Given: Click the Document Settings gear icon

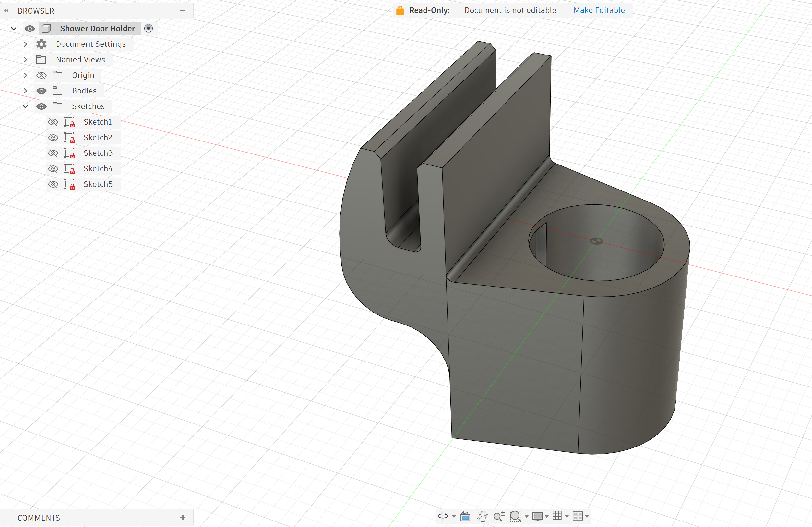Looking at the screenshot, I should [x=41, y=44].
